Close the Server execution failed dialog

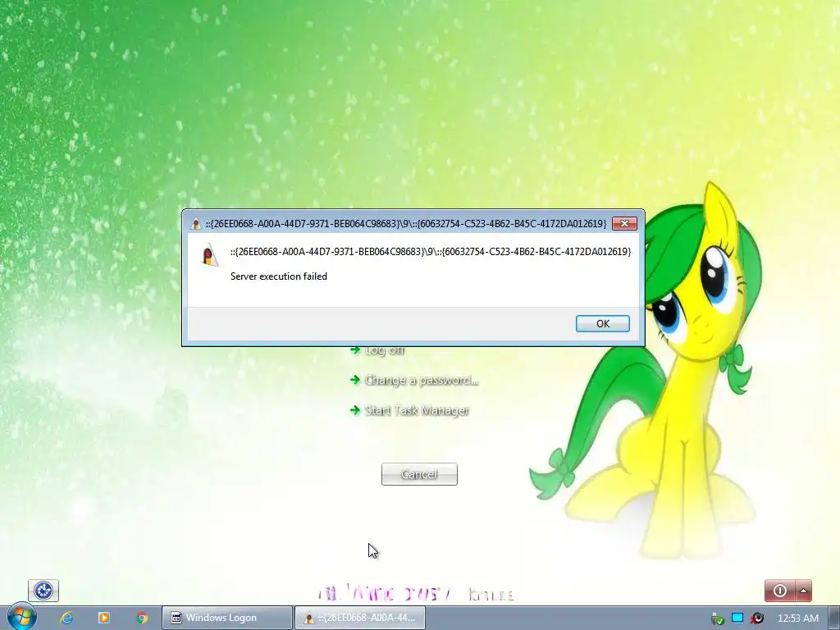(624, 223)
